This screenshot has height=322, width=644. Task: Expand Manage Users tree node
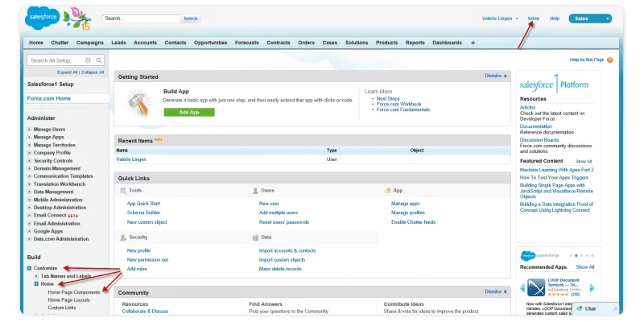coord(29,130)
